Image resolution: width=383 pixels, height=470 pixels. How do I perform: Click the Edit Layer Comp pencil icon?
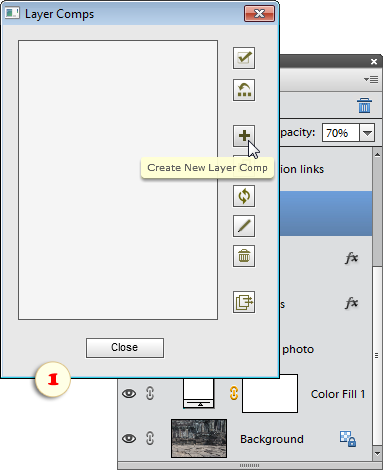pyautogui.click(x=244, y=226)
